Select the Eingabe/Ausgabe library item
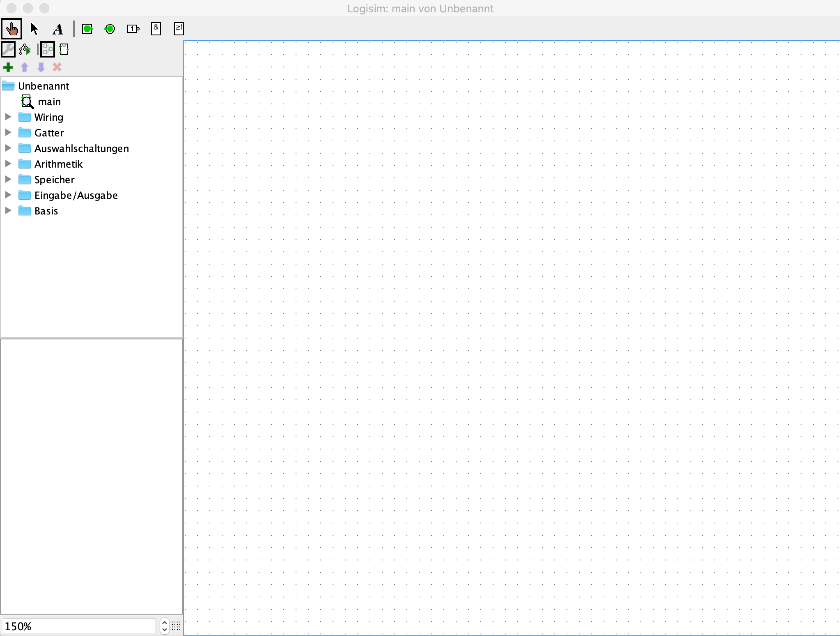Screen dimensions: 840x636 (76, 195)
